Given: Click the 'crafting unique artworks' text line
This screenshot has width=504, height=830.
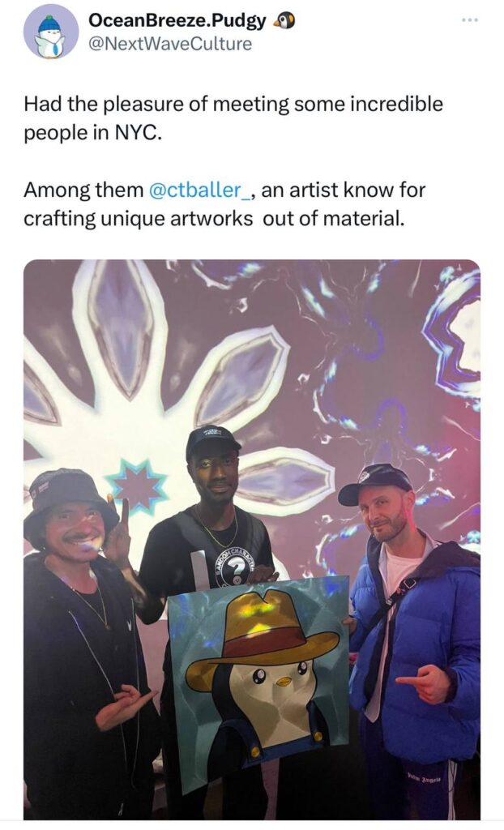Looking at the screenshot, I should [139, 218].
